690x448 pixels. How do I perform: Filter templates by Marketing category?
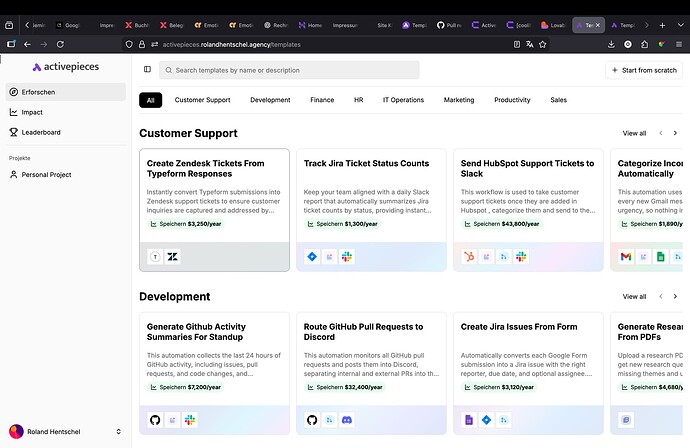point(459,100)
